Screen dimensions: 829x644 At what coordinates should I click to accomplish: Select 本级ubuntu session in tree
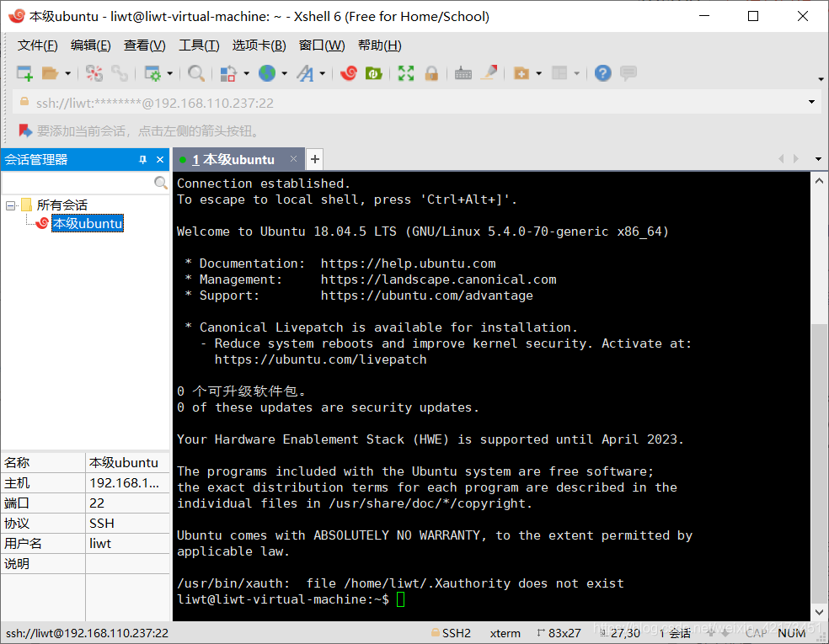coord(88,223)
